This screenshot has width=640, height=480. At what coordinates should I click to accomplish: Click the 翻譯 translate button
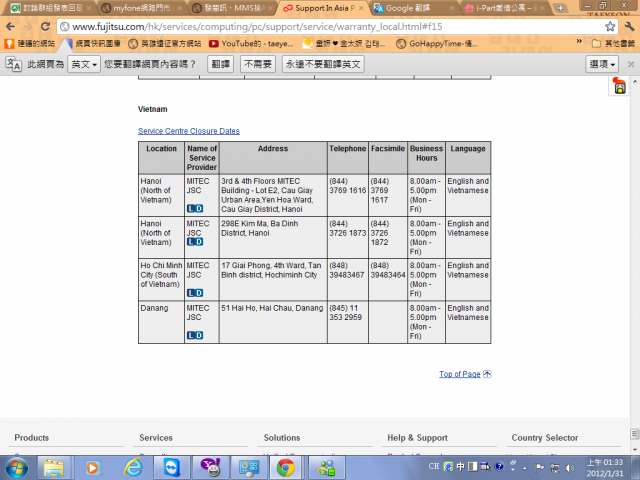(220, 64)
